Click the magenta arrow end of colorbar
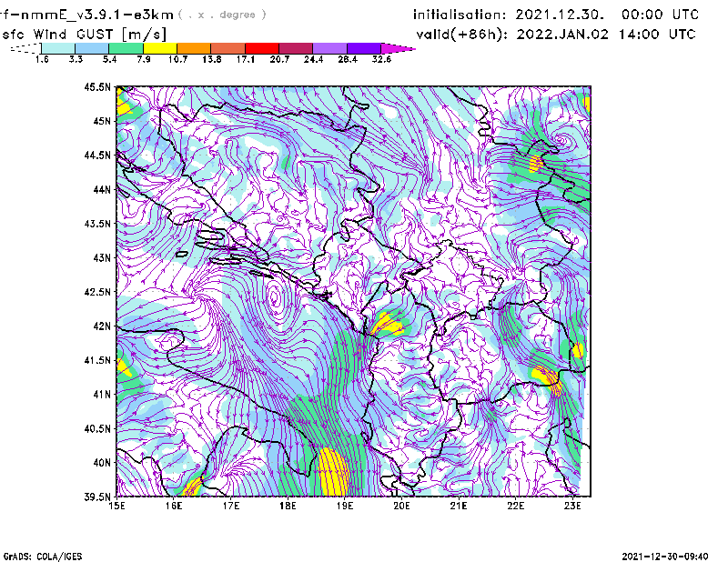The height and width of the screenshot is (562, 728). point(397,49)
